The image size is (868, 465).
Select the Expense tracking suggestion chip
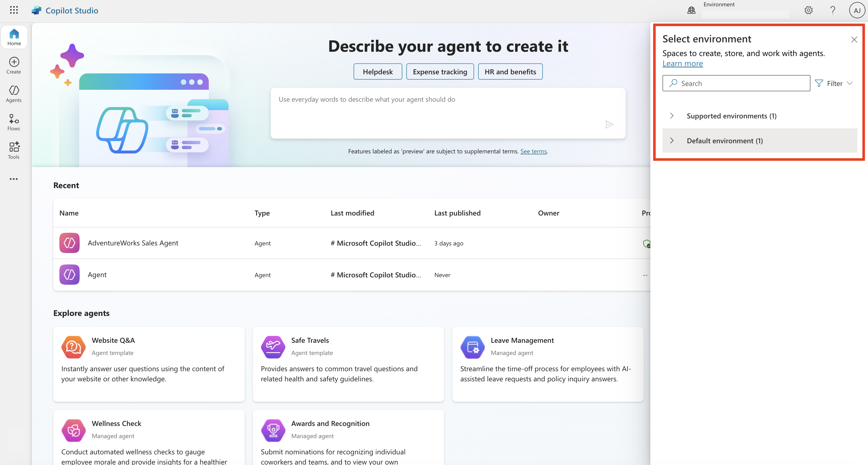440,72
